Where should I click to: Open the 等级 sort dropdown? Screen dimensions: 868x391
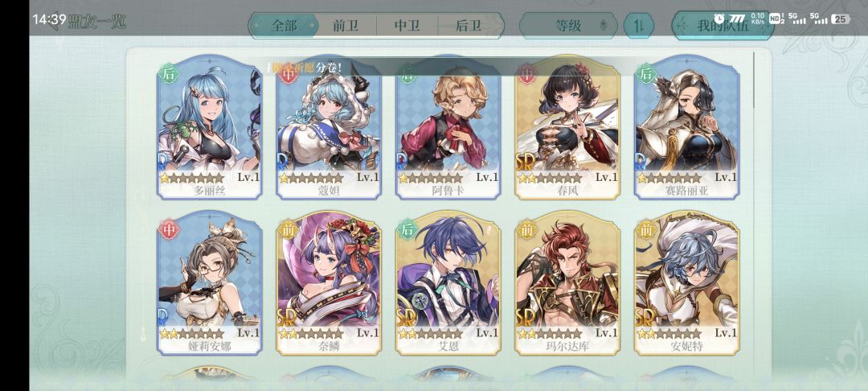[568, 26]
